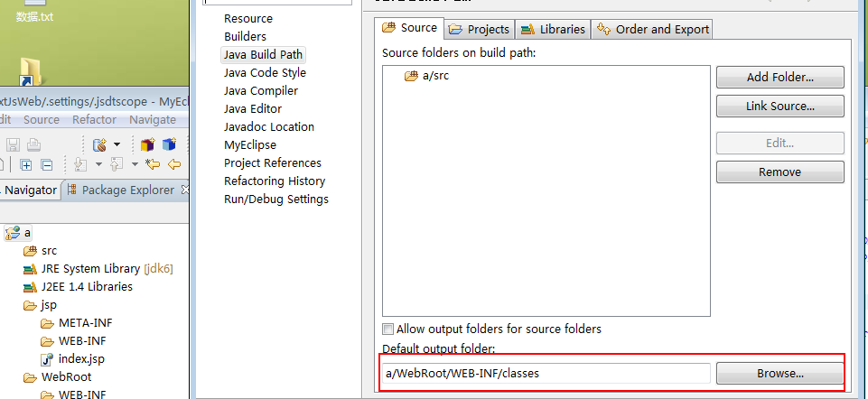The height and width of the screenshot is (399, 868).
Task: Close the Package Explorer tab
Action: [185, 190]
